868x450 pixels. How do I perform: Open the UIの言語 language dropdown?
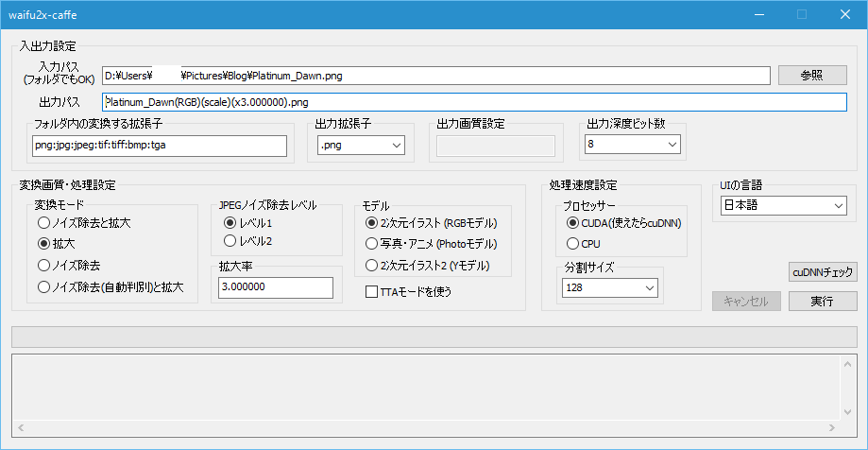tap(783, 206)
